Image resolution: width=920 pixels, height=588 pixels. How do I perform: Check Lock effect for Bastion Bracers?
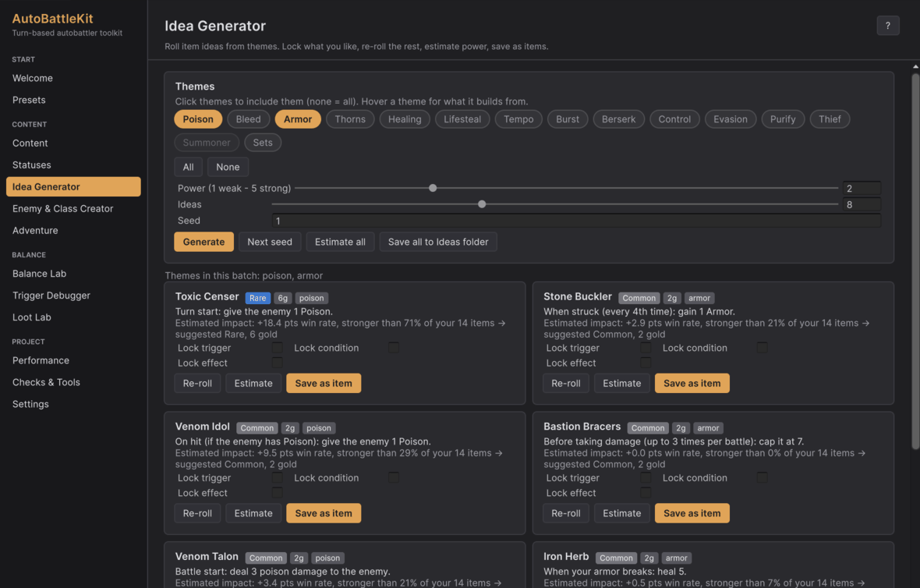coord(646,493)
